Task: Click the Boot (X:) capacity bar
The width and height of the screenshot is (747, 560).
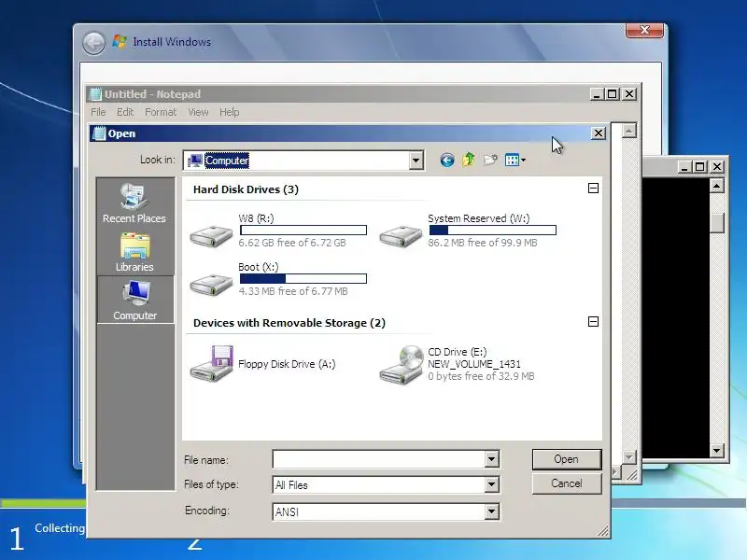Action: pyautogui.click(x=303, y=278)
